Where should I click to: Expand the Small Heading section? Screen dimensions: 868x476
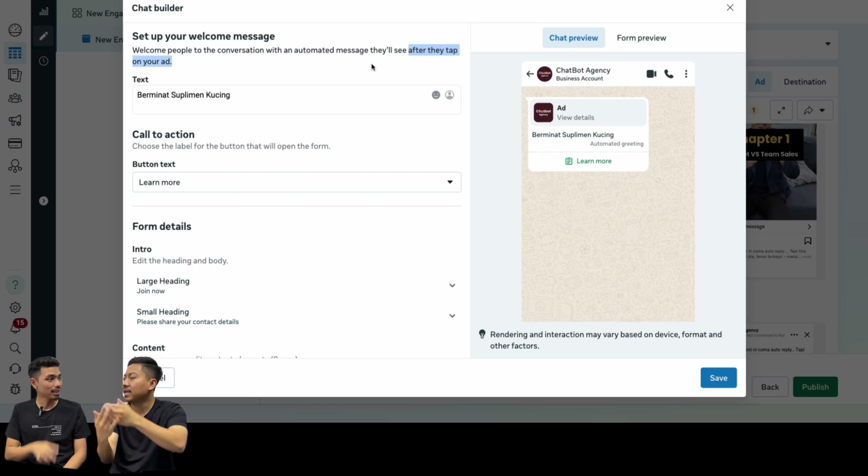[296, 316]
